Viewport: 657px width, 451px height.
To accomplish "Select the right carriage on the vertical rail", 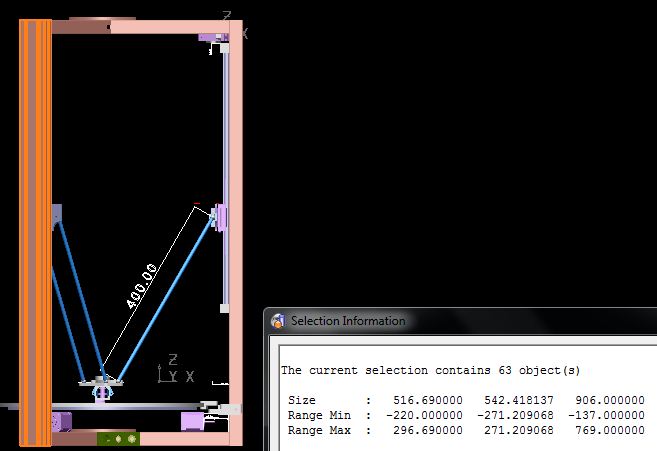I will (x=219, y=216).
